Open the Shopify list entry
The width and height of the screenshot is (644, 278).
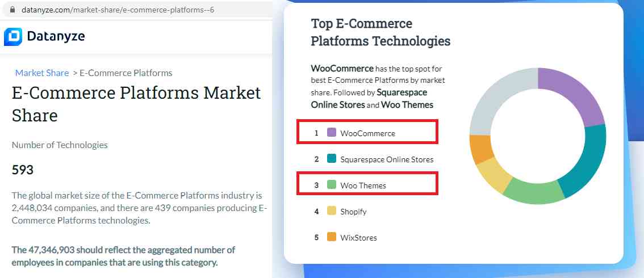click(353, 212)
